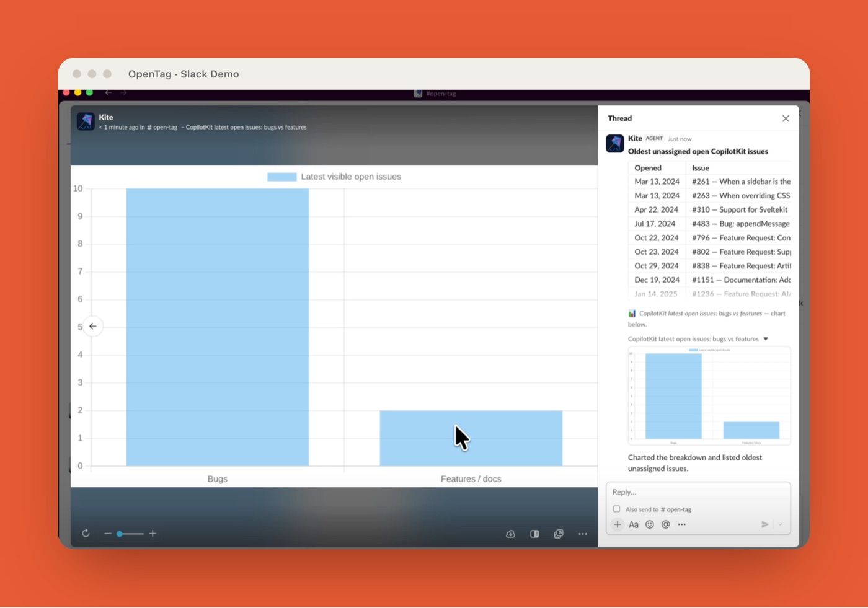Image resolution: width=868 pixels, height=608 pixels.
Task: Reset the image zoom with the rotate icon
Action: [x=86, y=534]
